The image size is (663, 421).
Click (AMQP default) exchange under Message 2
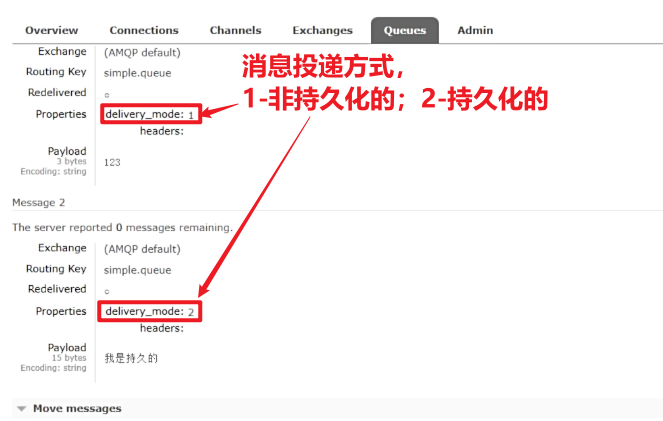pos(142,249)
